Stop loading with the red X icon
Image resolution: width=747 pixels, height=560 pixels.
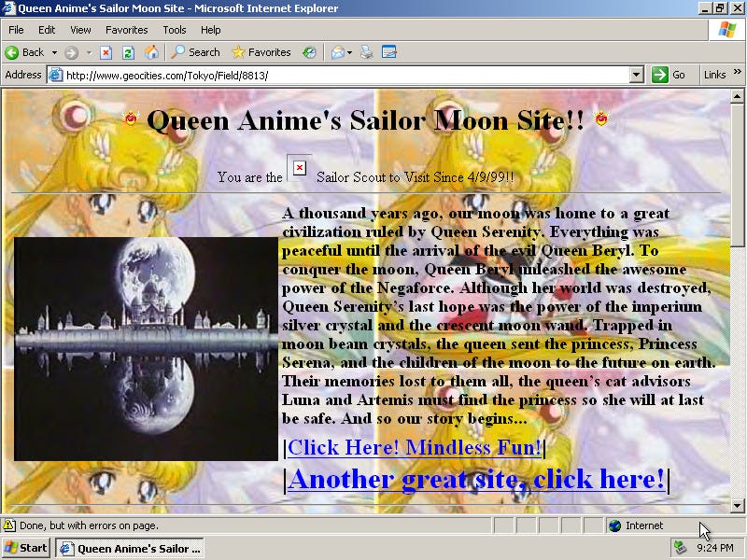(106, 52)
